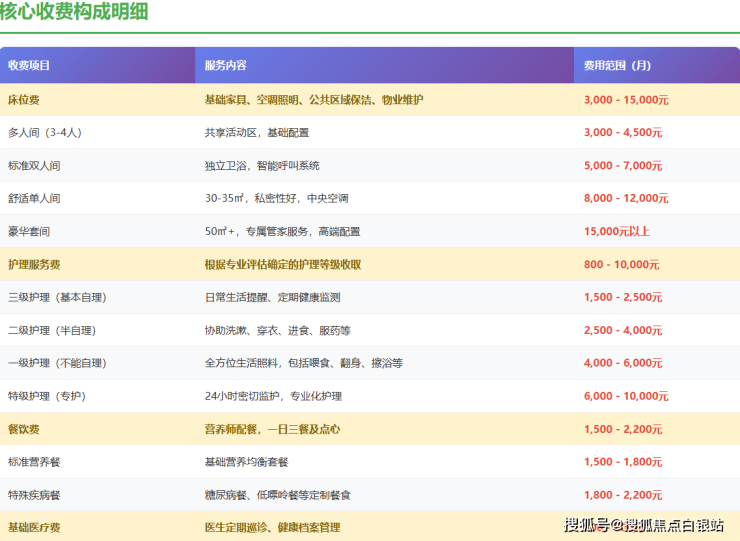Select the 收费项目 column header
This screenshot has width=740, height=541.
pos(29,66)
